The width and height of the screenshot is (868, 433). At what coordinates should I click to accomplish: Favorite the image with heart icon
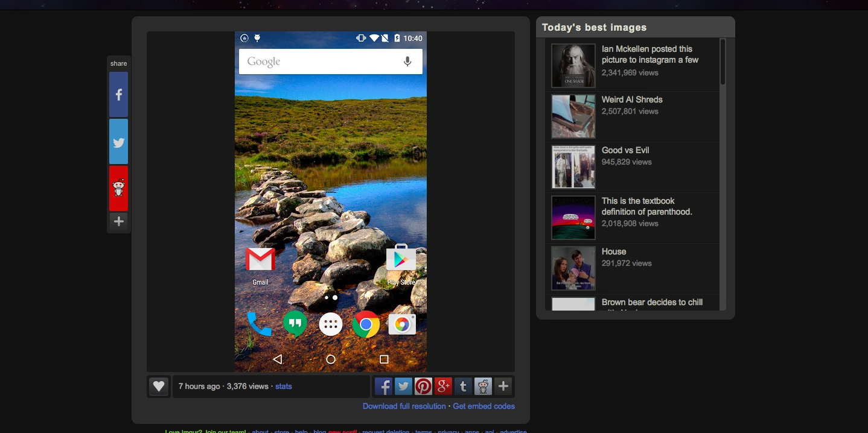[158, 387]
